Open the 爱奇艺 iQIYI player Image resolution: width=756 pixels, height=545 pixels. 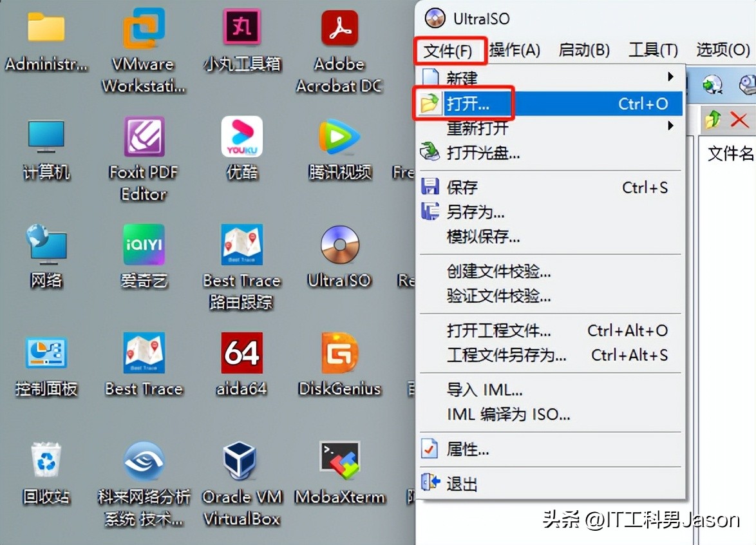tap(143, 244)
